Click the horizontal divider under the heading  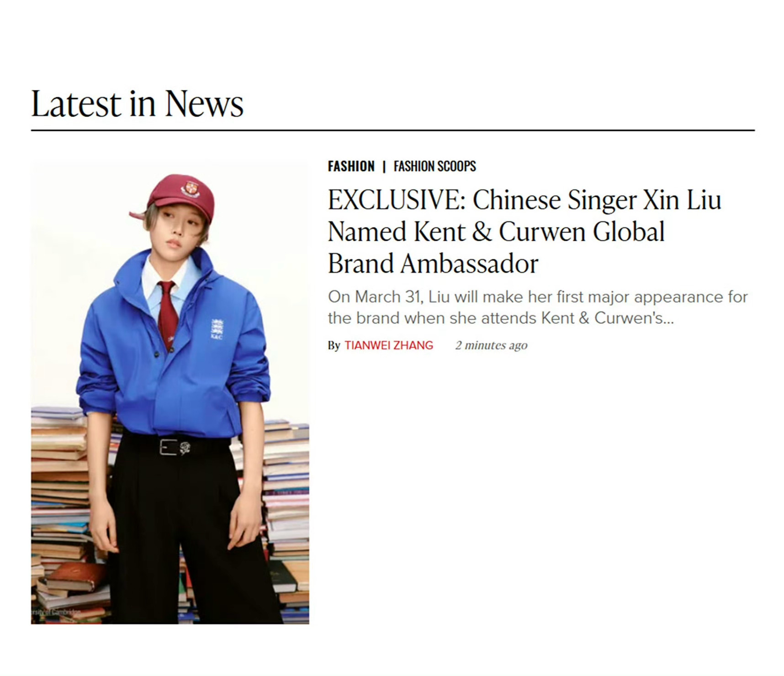tap(393, 130)
